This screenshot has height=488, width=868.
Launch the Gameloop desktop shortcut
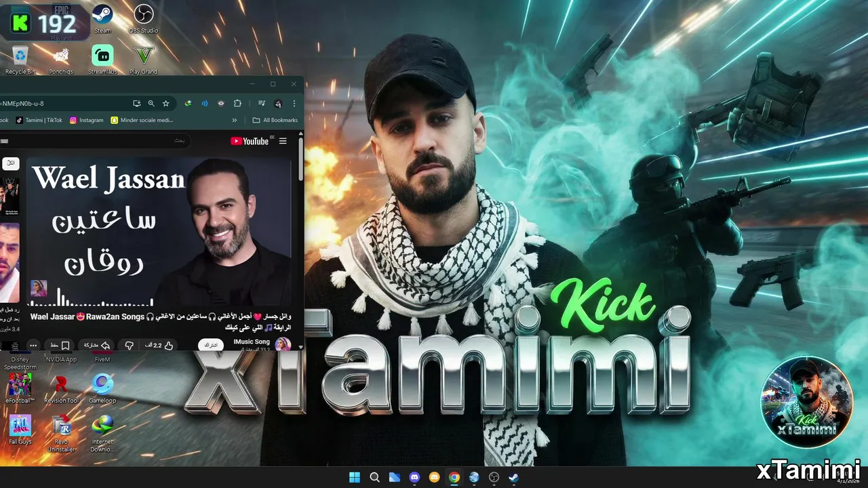click(102, 389)
